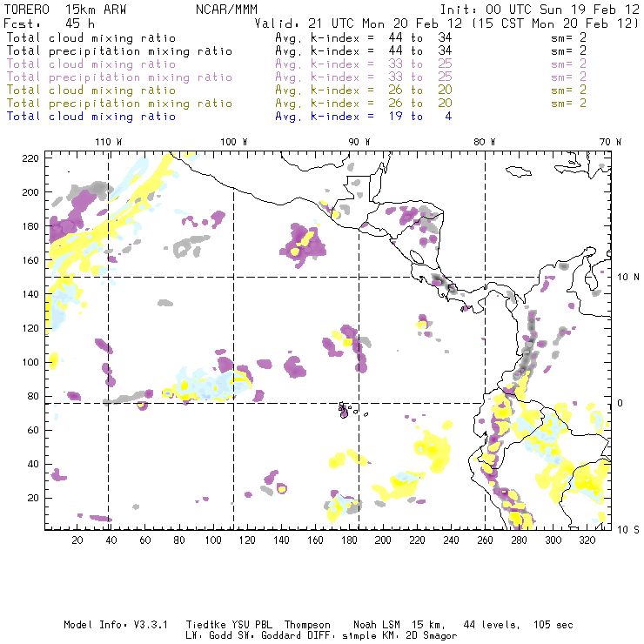Click the blue "Avg. k-index = 19 to 4" text

364,117
